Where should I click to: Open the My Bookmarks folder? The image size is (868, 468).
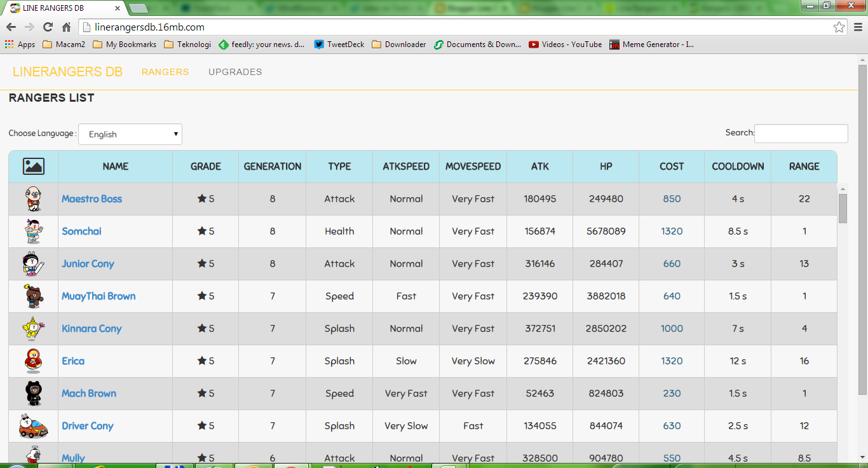[125, 45]
